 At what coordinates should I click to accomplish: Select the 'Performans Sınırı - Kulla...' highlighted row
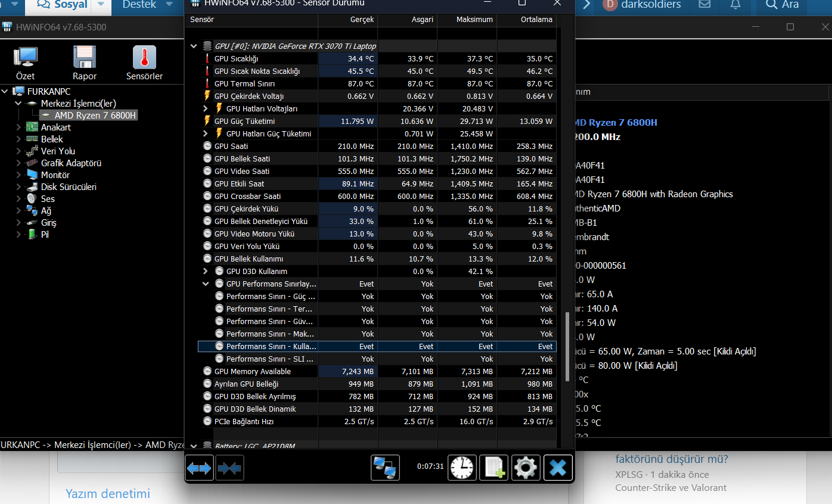pyautogui.click(x=377, y=346)
